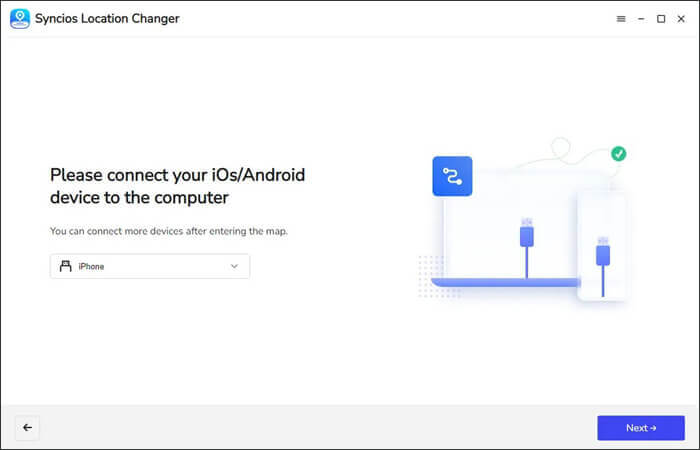
Task: Maximize the Syncios Location Changer window
Action: tap(661, 19)
